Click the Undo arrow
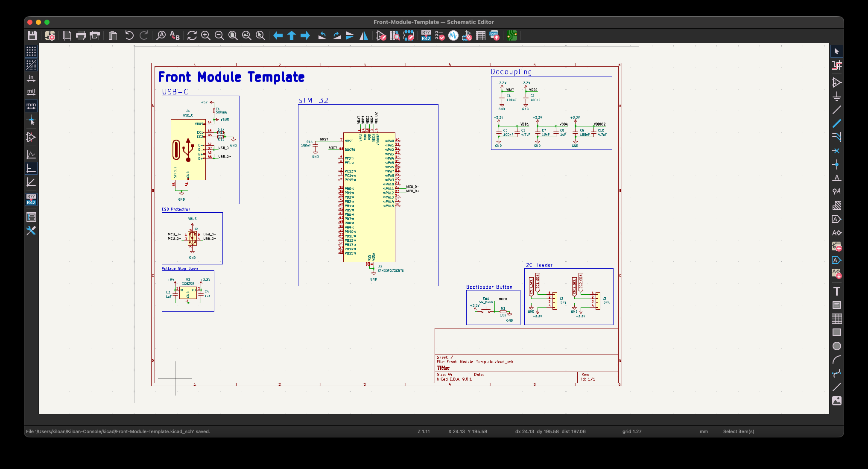This screenshot has height=469, width=868. click(x=129, y=35)
